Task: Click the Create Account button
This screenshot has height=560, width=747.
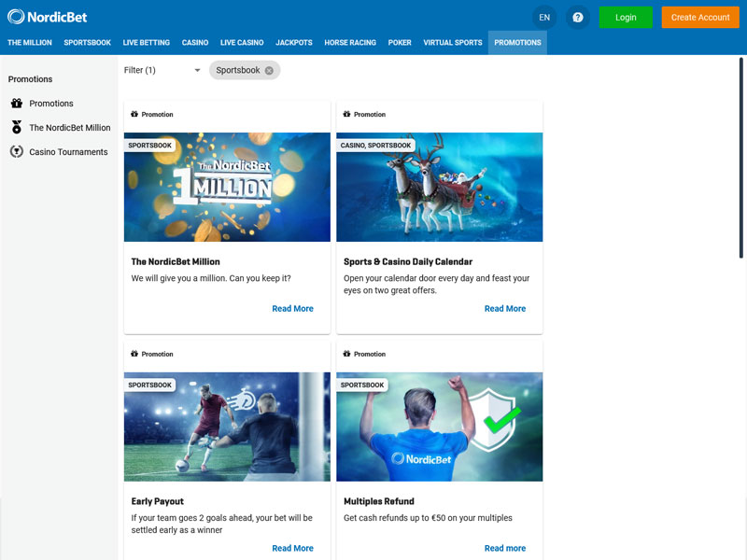Action: [x=700, y=18]
